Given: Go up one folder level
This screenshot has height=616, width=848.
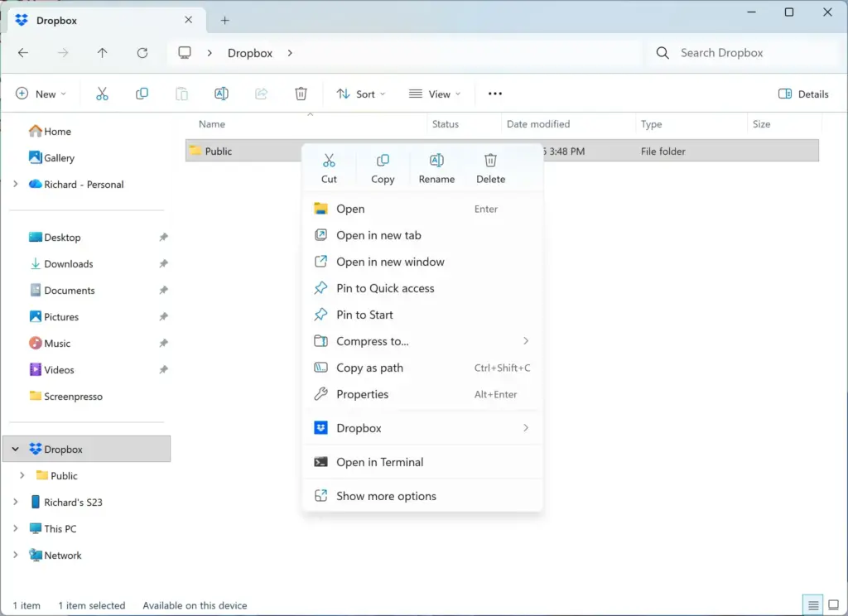Looking at the screenshot, I should pyautogui.click(x=102, y=52).
